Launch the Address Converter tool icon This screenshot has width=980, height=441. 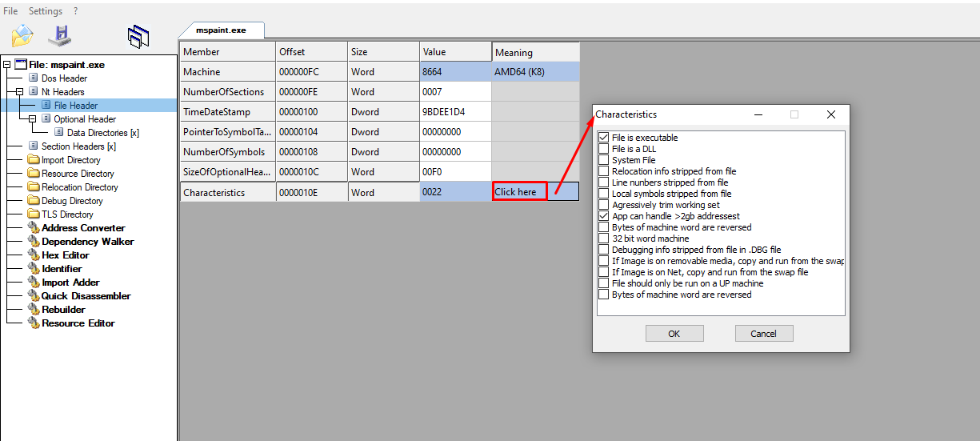click(x=34, y=228)
